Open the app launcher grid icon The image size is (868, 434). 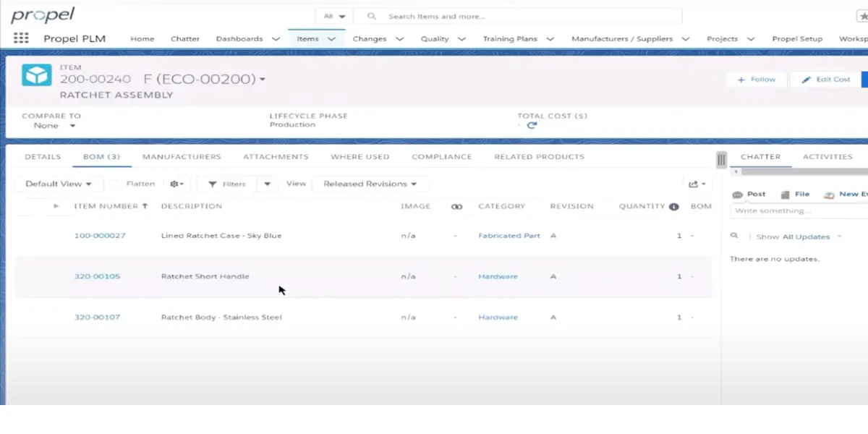(x=21, y=38)
